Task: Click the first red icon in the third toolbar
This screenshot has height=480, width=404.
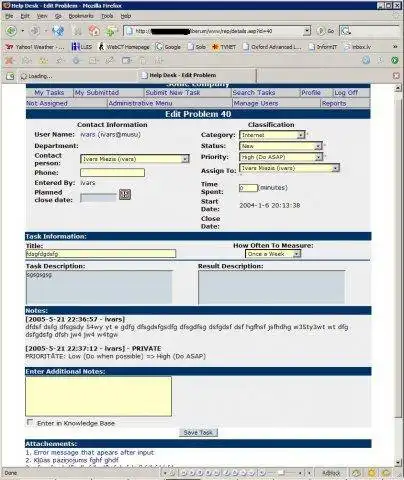Action: click(9, 60)
